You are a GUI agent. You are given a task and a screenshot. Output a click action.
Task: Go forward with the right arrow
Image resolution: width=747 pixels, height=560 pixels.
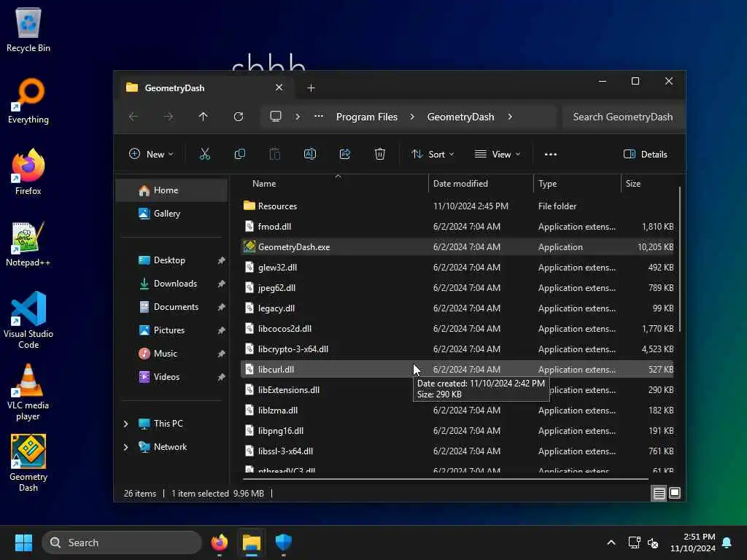coord(169,117)
